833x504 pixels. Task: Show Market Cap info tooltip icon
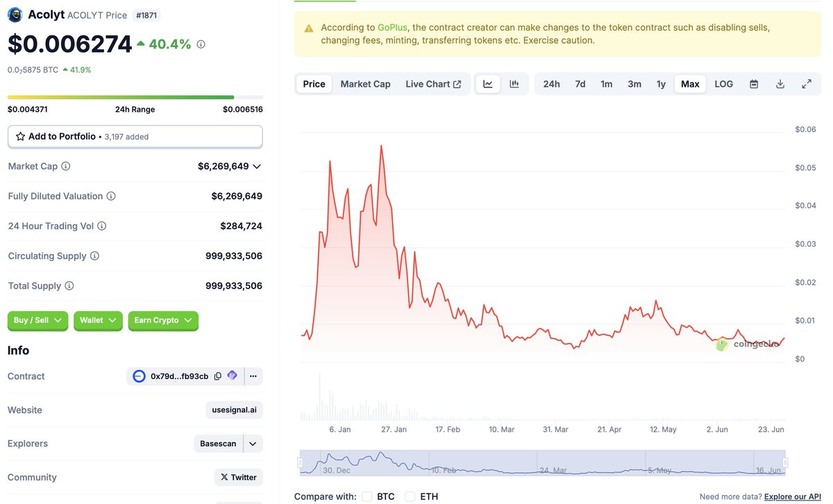click(66, 167)
